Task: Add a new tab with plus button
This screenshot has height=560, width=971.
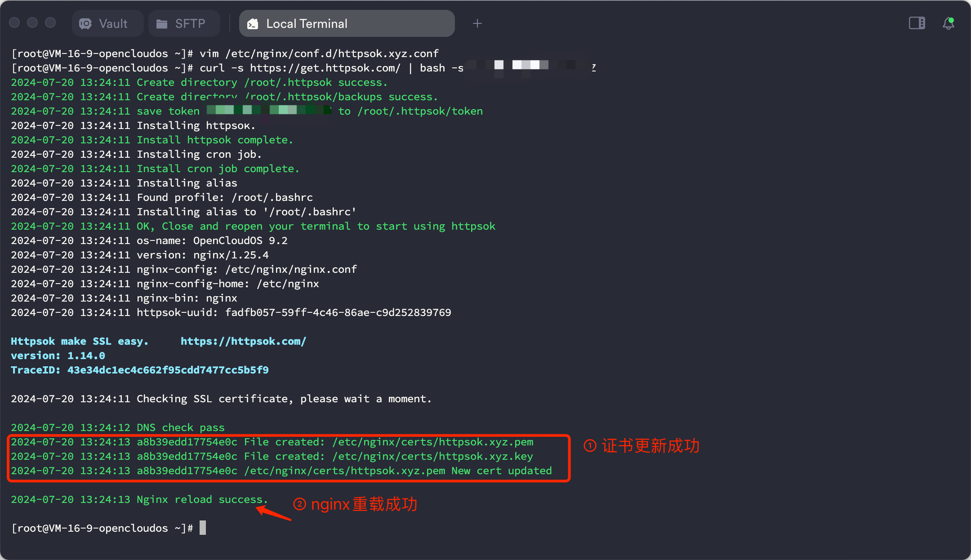Action: pos(477,23)
